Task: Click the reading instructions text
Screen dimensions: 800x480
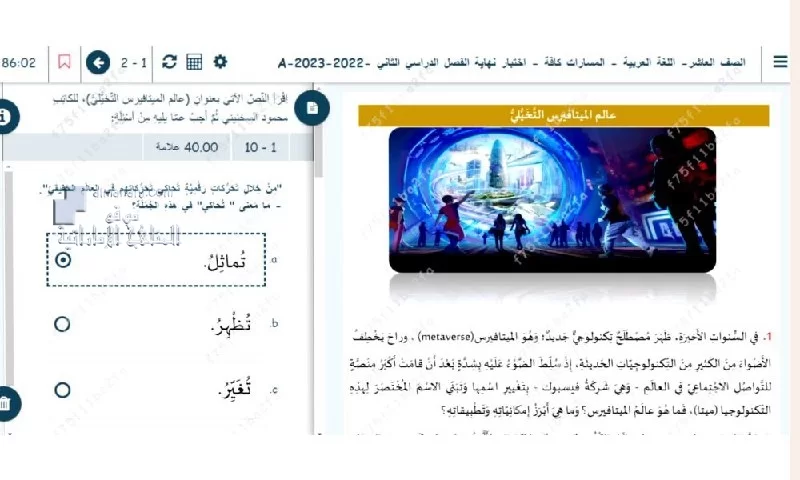Action: (x=170, y=108)
